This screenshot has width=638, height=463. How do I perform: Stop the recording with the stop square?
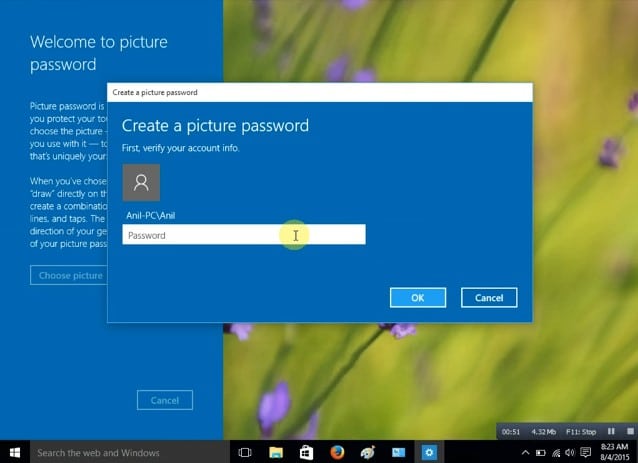click(x=630, y=431)
